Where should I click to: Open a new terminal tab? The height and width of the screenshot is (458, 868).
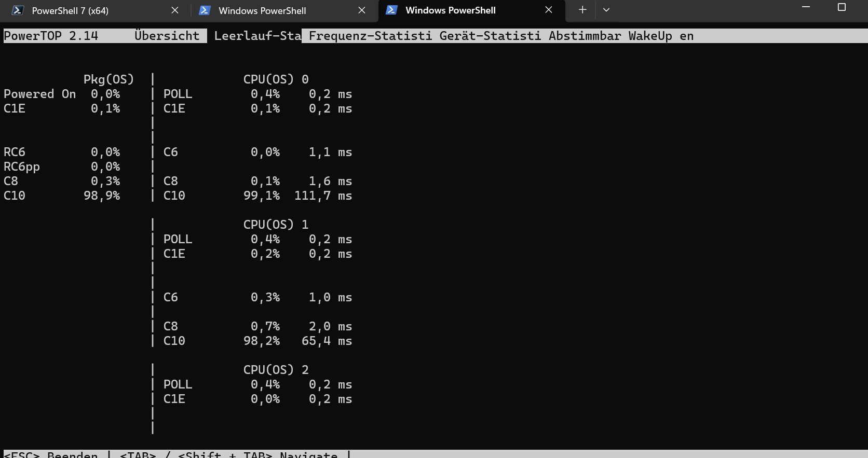click(582, 10)
